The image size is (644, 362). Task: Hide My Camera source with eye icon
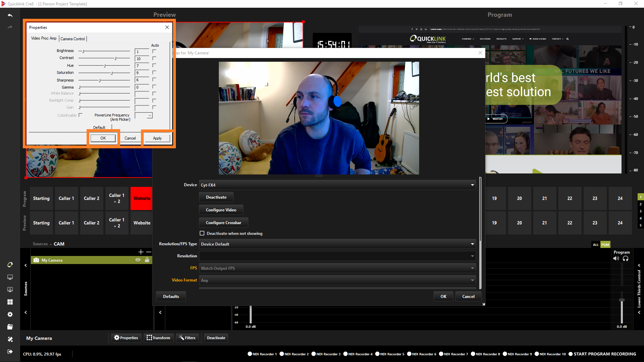click(x=138, y=260)
